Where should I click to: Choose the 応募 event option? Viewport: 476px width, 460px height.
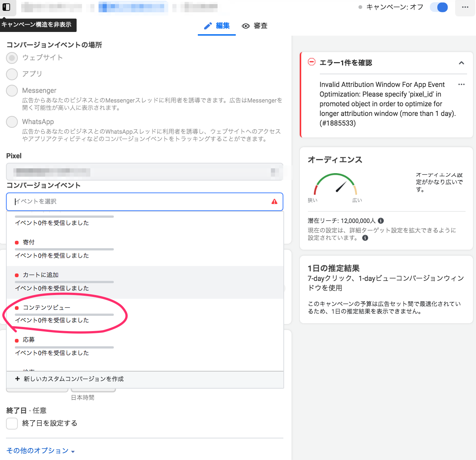tap(145, 347)
